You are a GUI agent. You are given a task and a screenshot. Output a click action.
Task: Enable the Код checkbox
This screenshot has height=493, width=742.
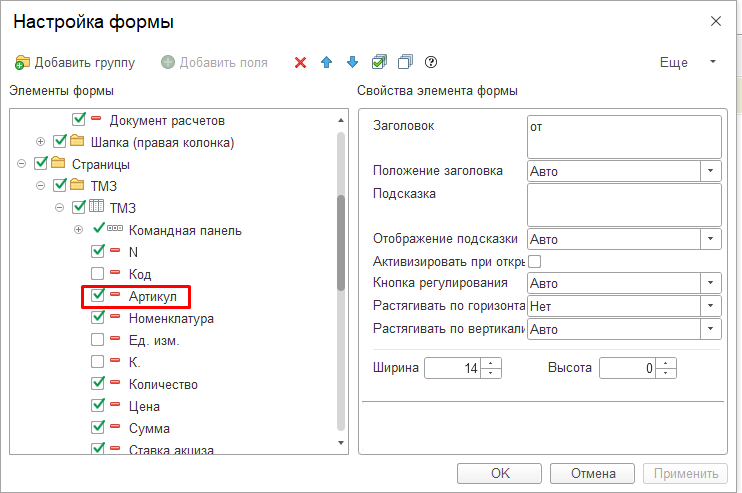click(x=98, y=274)
